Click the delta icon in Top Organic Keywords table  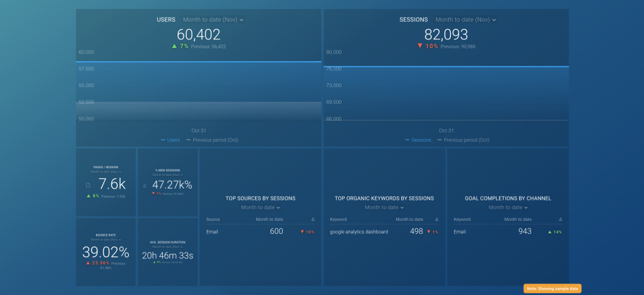click(437, 220)
